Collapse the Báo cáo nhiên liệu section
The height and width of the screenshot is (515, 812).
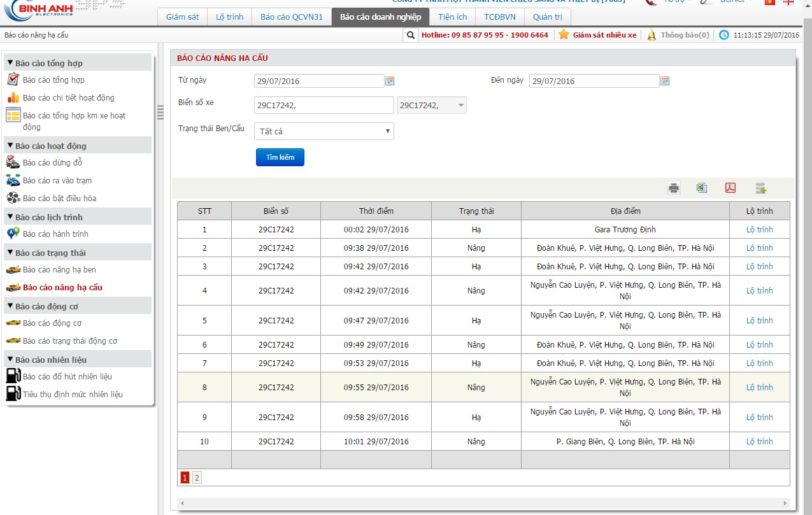click(x=10, y=360)
